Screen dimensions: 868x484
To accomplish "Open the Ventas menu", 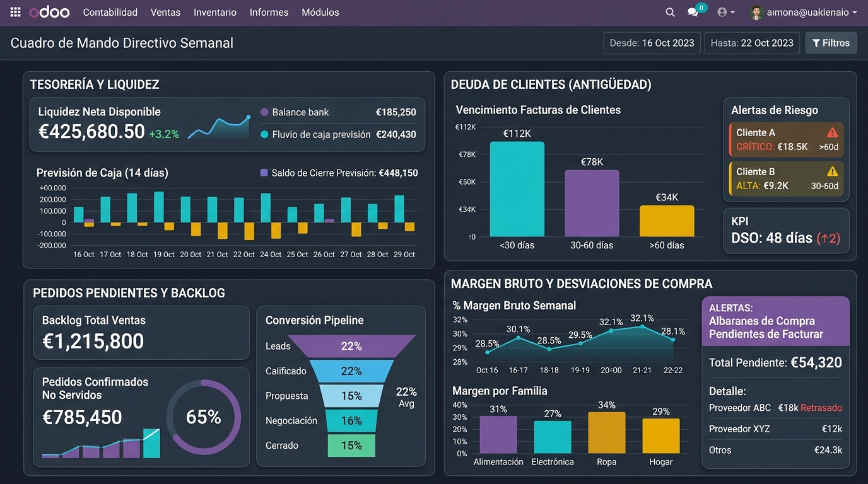I will tap(165, 12).
